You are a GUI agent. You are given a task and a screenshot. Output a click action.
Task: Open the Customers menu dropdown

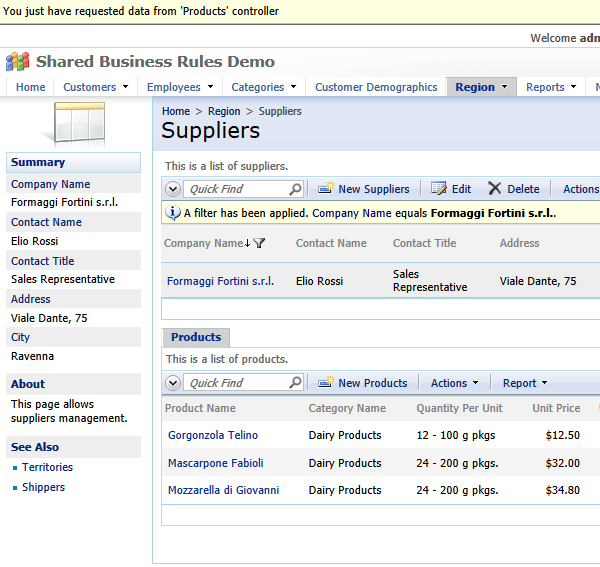[126, 87]
